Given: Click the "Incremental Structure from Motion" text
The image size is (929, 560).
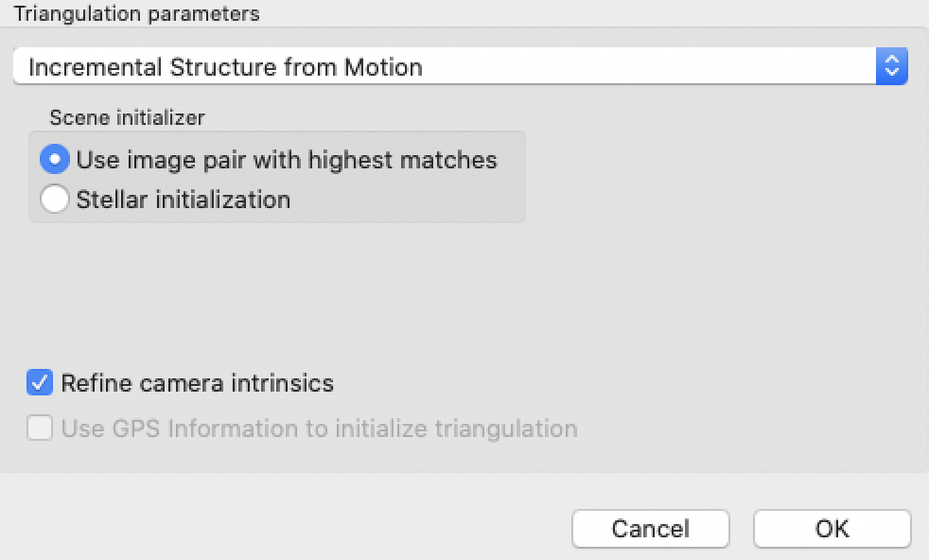Looking at the screenshot, I should coord(225,67).
